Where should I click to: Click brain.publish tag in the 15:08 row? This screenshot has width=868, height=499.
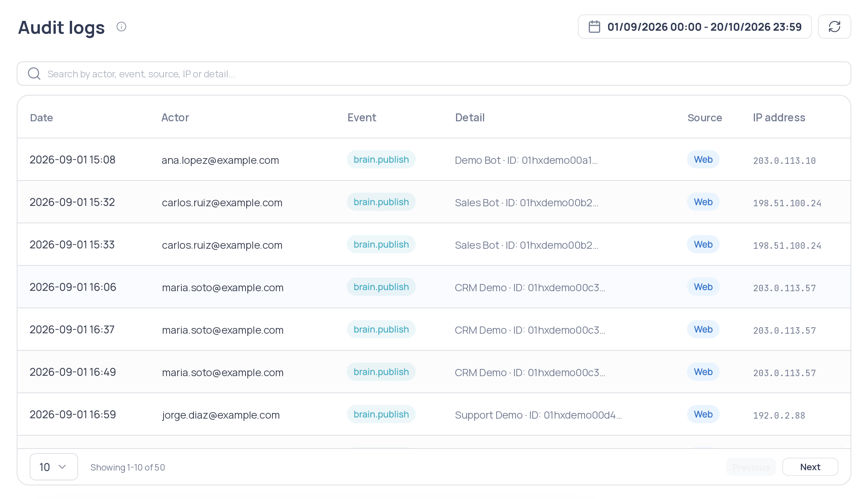coord(381,159)
